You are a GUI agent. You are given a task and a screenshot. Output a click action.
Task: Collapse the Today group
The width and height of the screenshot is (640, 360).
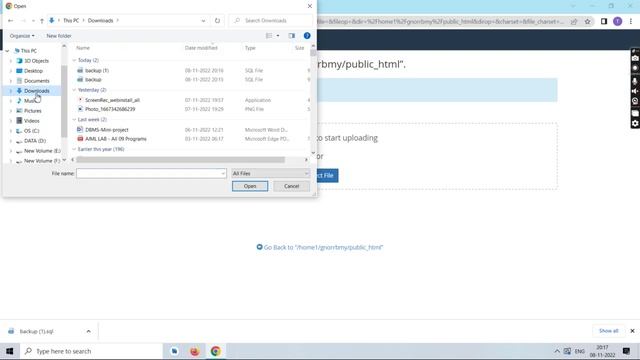click(x=74, y=60)
